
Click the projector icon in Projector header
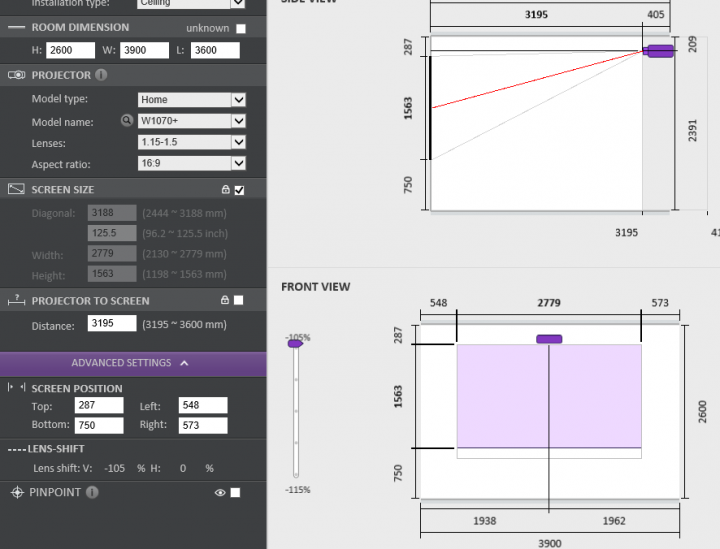coord(17,75)
